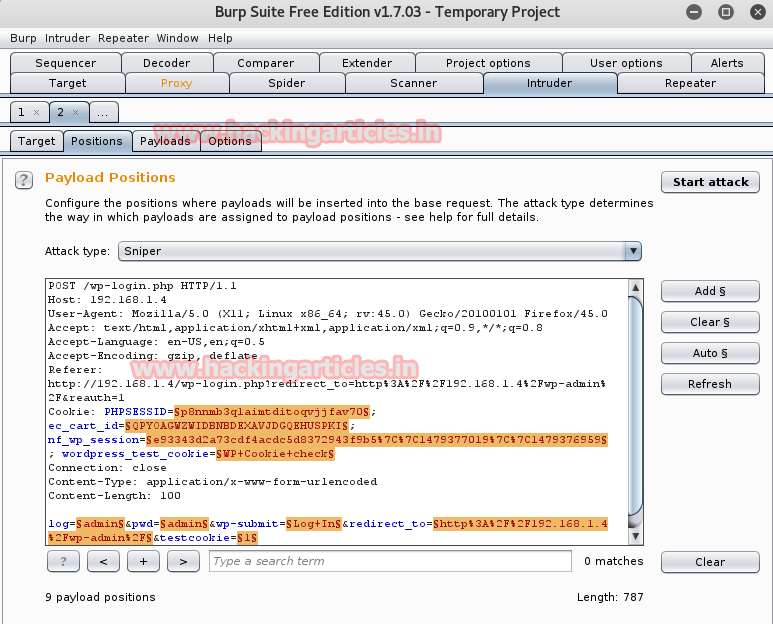Click the nf_wp_session payload value
The height and width of the screenshot is (624, 773).
tap(377, 440)
